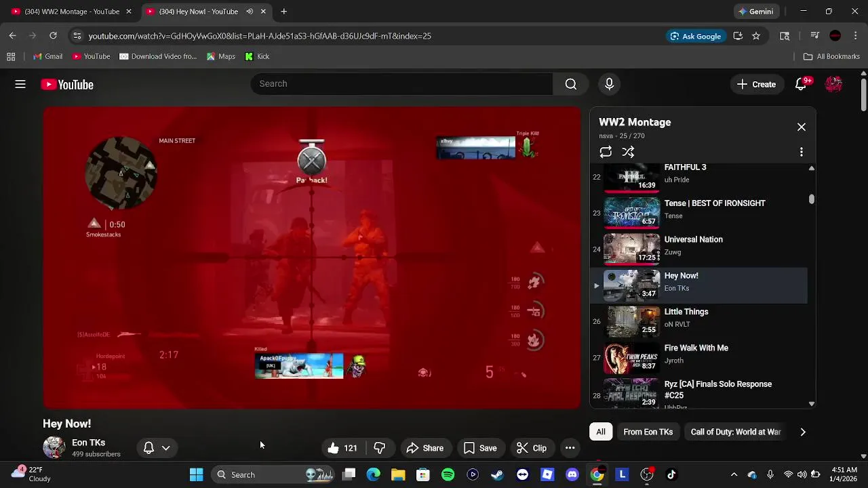The width and height of the screenshot is (868, 488).
Task: Bookmark this page with the star icon
Action: click(x=756, y=36)
